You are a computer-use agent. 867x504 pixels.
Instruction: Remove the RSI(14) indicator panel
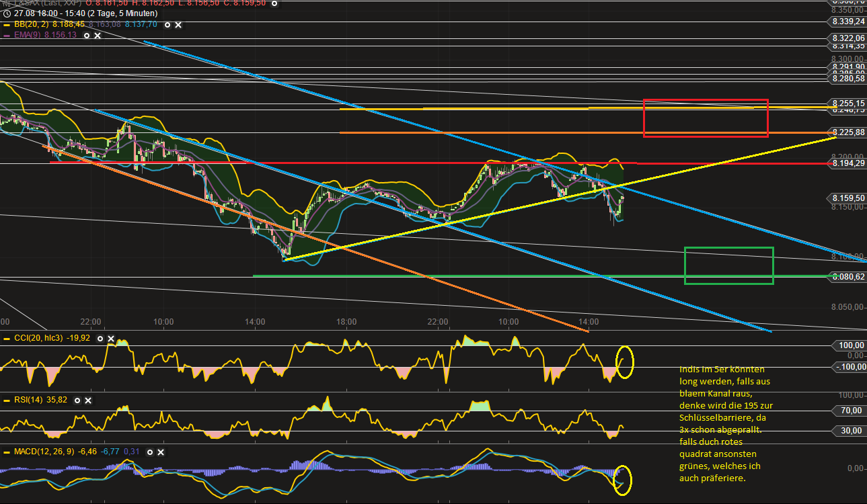(88, 400)
